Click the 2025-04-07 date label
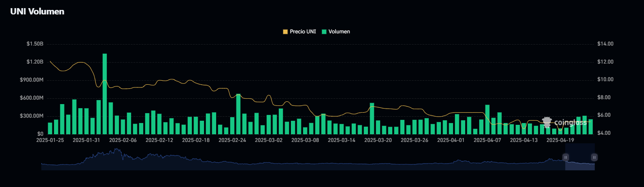This screenshot has height=187, width=644. (487, 140)
